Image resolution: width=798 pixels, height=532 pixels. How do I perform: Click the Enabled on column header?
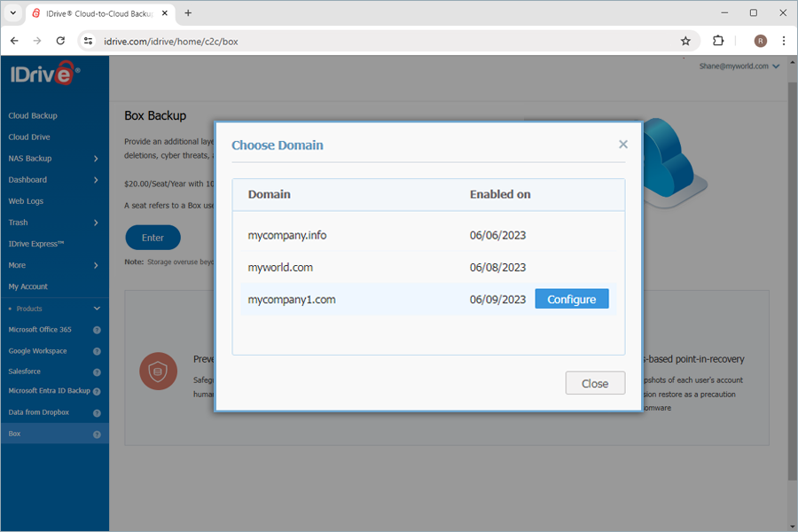click(500, 194)
